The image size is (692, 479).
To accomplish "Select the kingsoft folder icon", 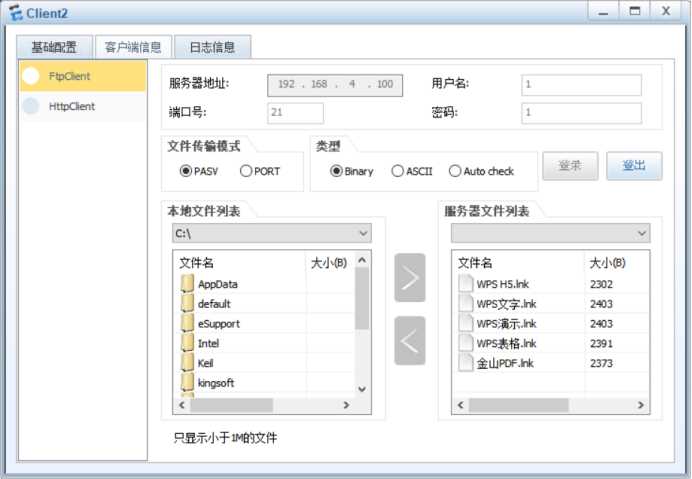I will point(188,382).
